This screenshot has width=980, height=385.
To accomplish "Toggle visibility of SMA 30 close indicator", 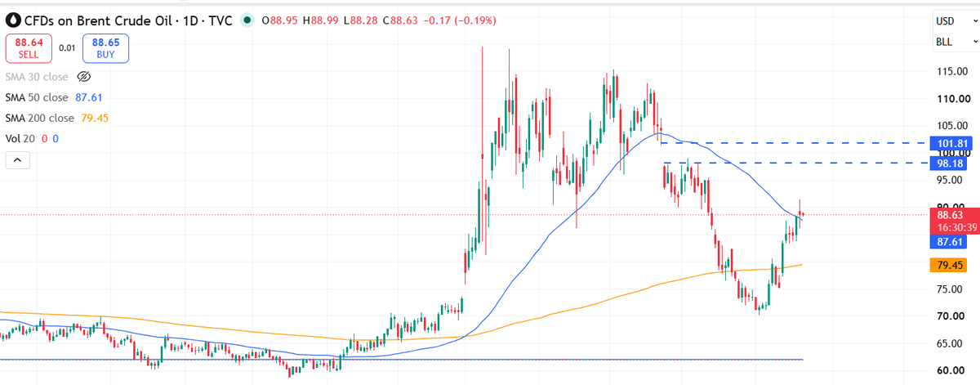I will click(82, 77).
